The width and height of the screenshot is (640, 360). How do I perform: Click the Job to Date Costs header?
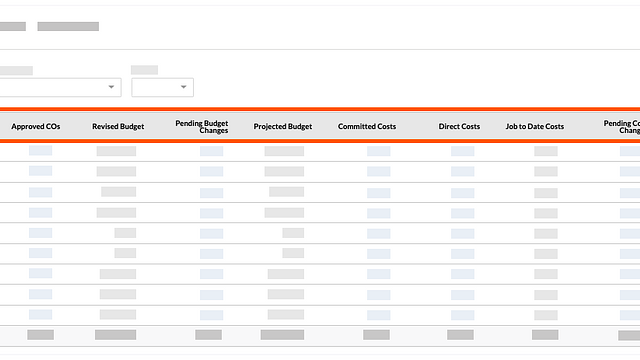click(x=534, y=127)
